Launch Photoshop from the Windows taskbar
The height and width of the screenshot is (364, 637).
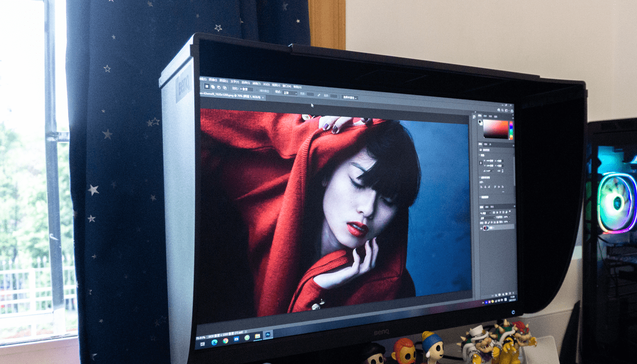point(268,334)
